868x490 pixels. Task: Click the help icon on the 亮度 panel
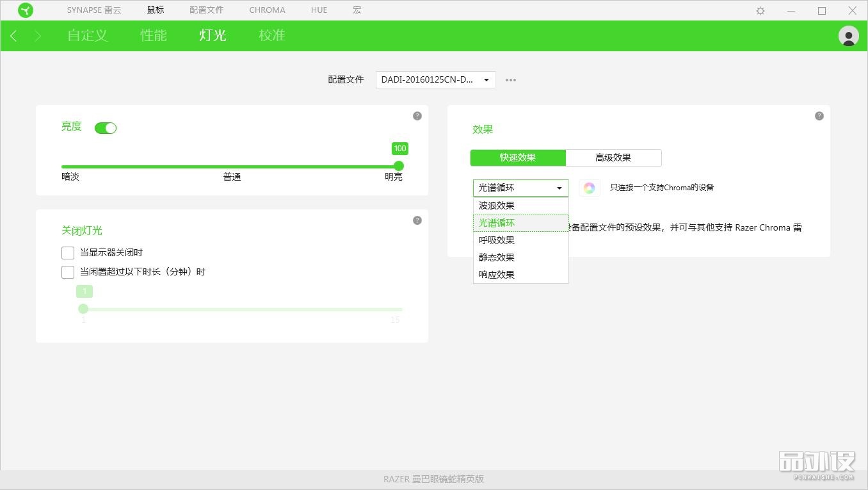click(417, 116)
